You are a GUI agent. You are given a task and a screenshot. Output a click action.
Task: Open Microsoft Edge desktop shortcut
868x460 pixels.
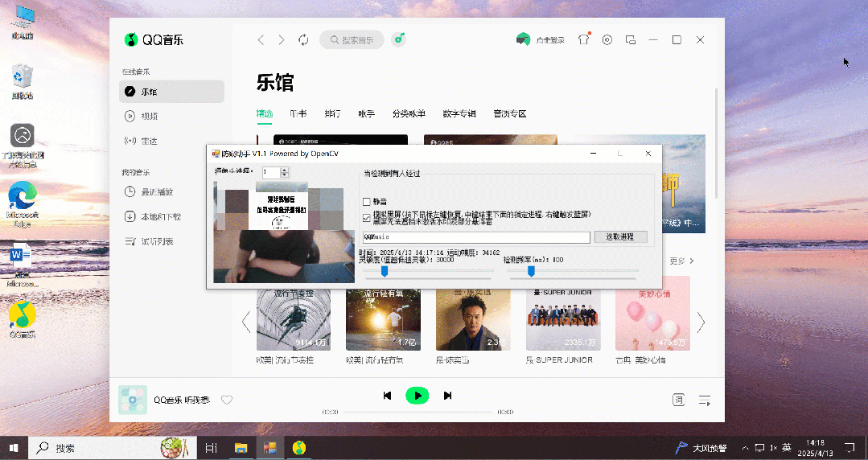click(x=23, y=203)
